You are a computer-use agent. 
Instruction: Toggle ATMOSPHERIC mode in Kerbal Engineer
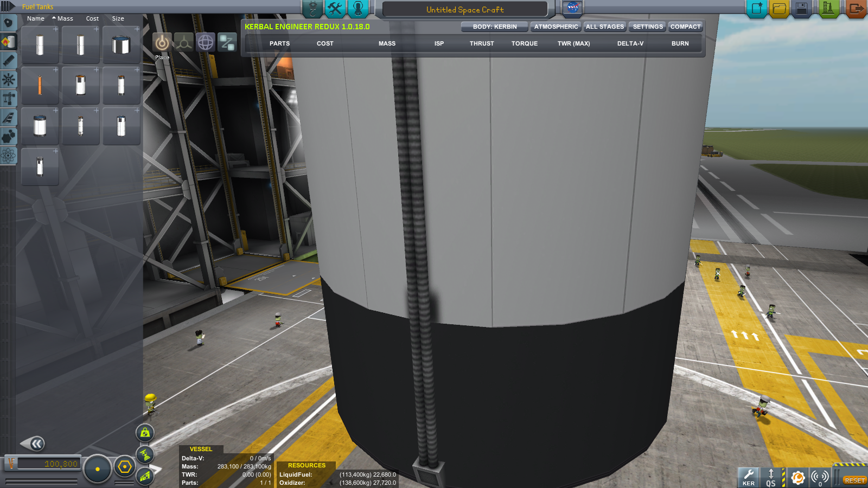coord(556,27)
